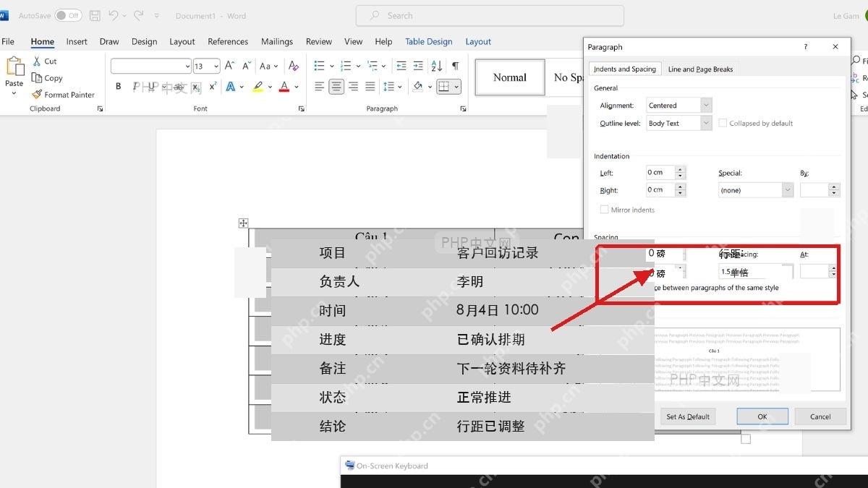Screen dimensions: 868x488
Task: Click Increase Indent icon
Action: tap(417, 66)
